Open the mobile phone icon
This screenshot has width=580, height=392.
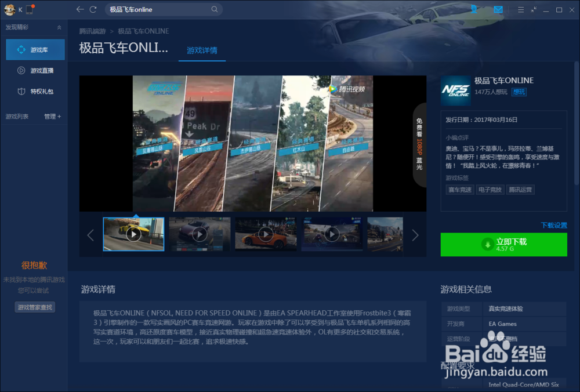coord(30,9)
